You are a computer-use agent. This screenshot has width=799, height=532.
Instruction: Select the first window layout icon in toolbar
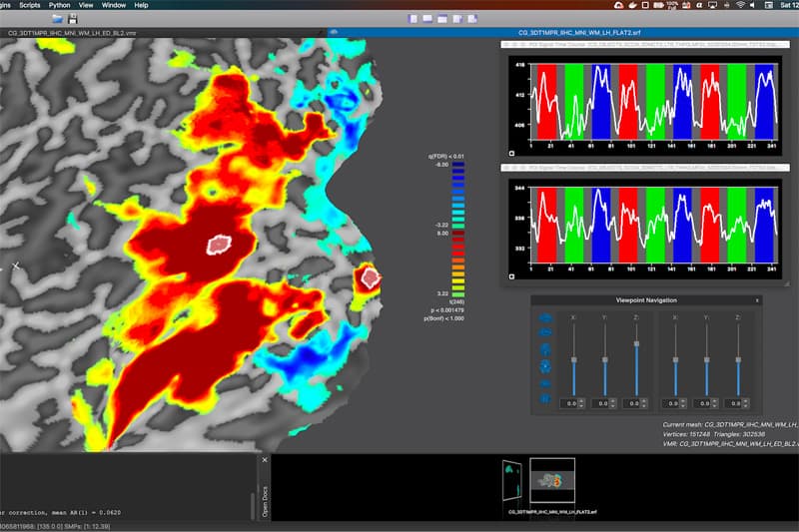point(413,19)
